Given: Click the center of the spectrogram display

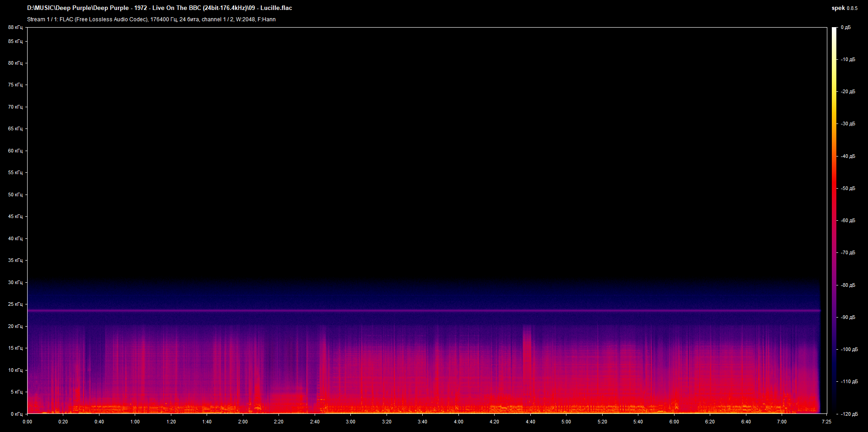Looking at the screenshot, I should 427,220.
